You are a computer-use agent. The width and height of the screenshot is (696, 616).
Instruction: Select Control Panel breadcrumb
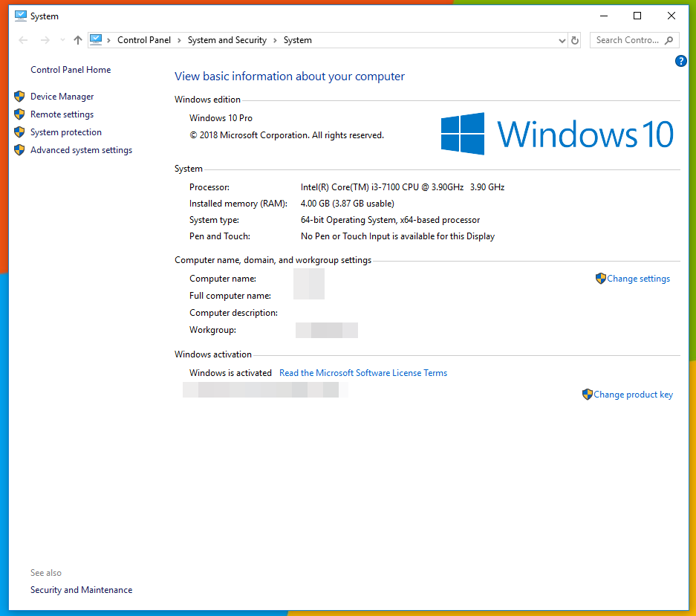click(x=144, y=40)
